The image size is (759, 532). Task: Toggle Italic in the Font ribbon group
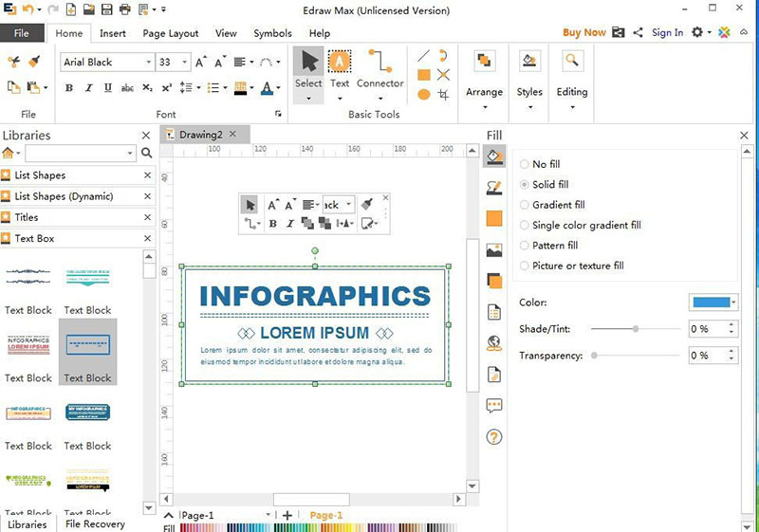(88, 87)
